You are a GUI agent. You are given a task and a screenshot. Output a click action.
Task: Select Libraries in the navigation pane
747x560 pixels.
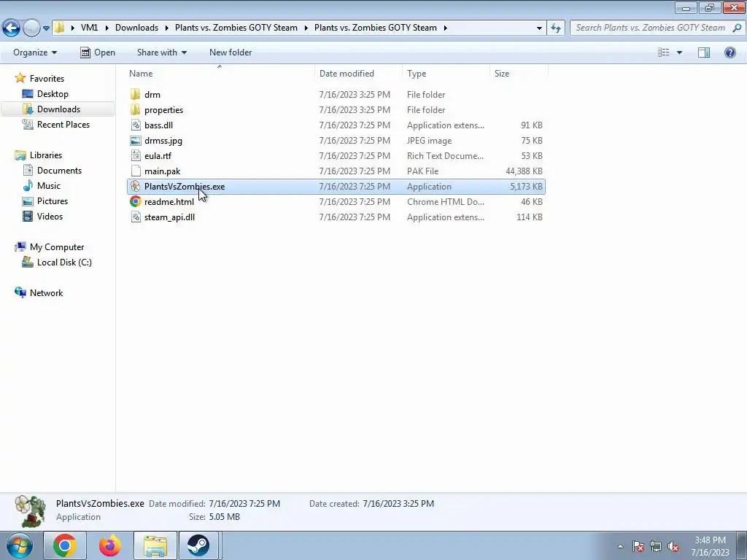tap(46, 155)
